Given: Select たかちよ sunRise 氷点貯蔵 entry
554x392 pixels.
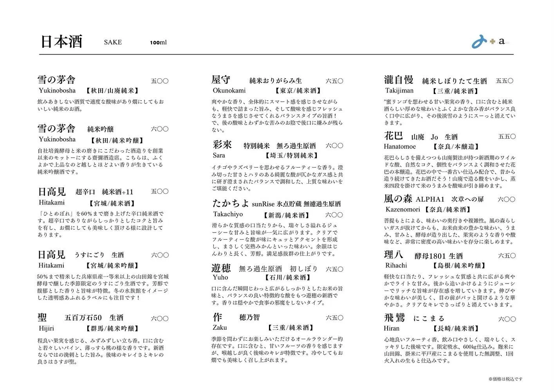Looking at the screenshot, I should coord(276,204).
